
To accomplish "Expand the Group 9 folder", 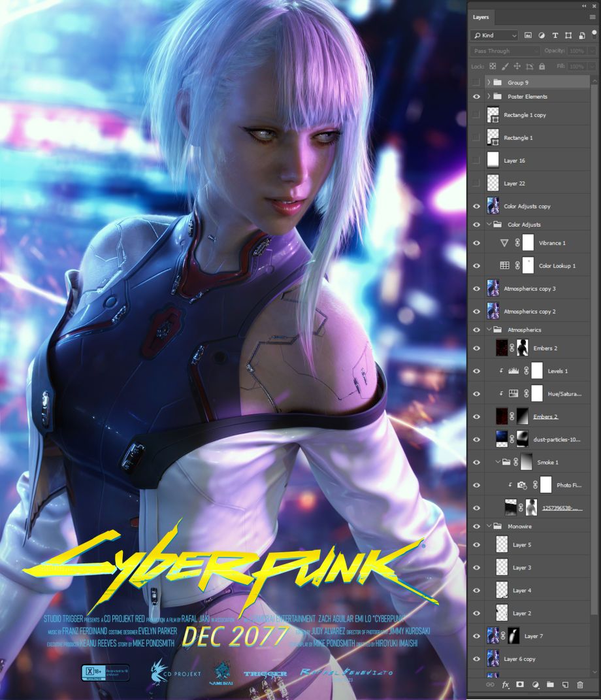I will [489, 83].
